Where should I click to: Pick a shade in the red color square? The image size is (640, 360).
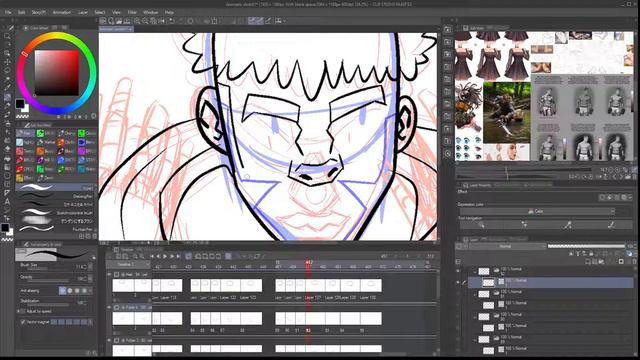(57, 73)
